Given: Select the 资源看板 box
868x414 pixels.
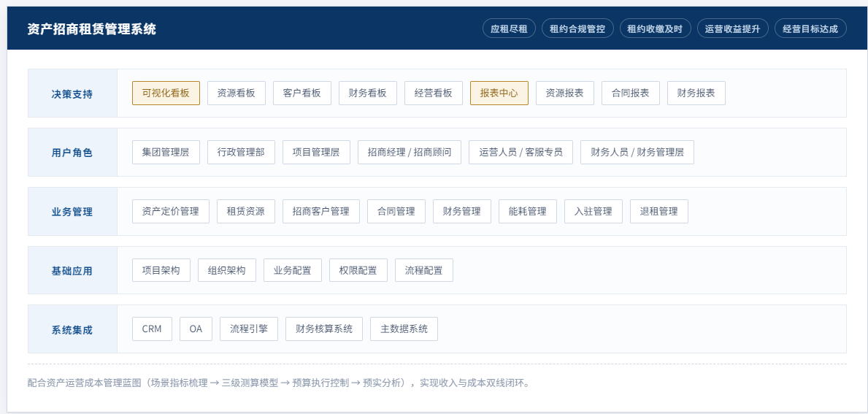Looking at the screenshot, I should click(x=237, y=93).
